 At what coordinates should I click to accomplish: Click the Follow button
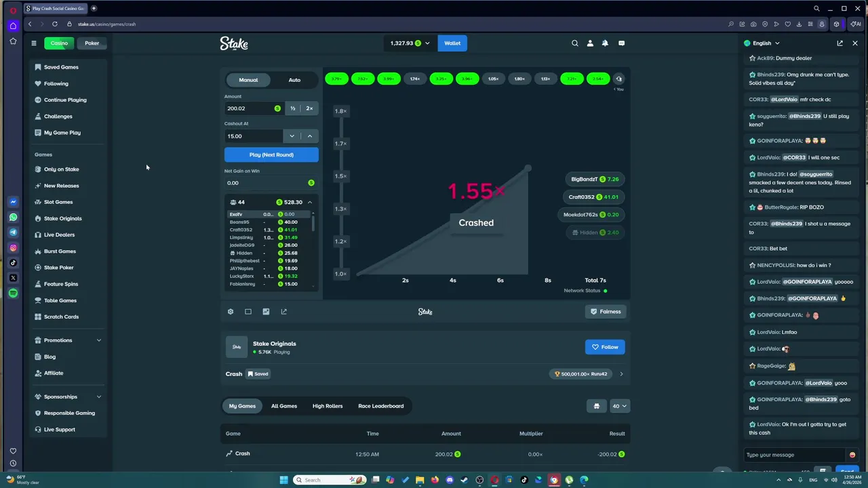(x=605, y=347)
